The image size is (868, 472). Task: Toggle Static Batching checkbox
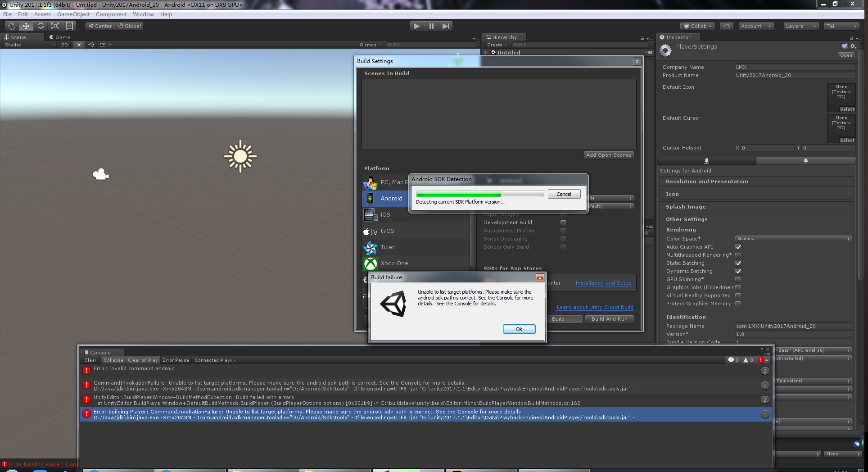[x=738, y=263]
